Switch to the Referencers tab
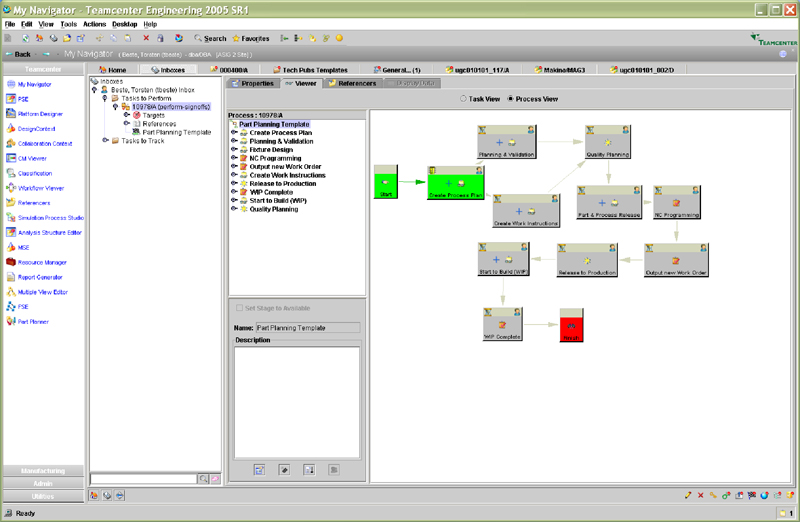800x522 pixels. tap(353, 83)
